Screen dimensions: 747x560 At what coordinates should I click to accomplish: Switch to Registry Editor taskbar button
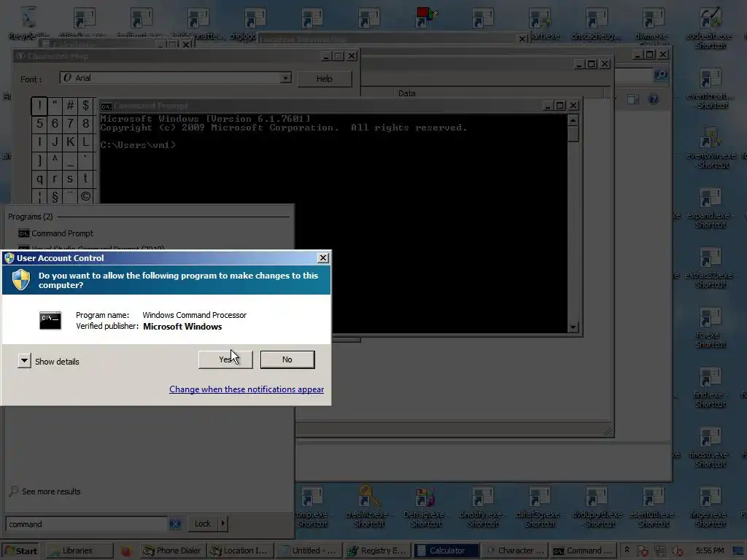378,551
